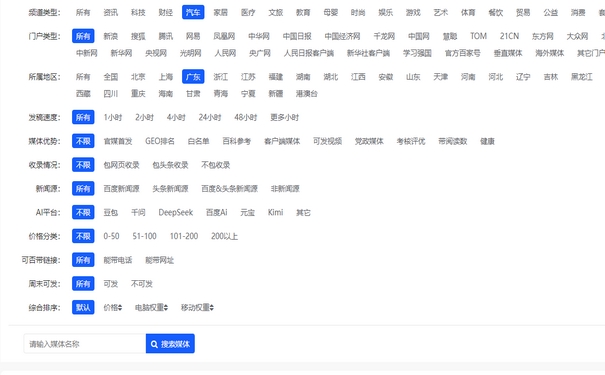Select 默认 sort order
This screenshot has height=375, width=605.
click(83, 307)
